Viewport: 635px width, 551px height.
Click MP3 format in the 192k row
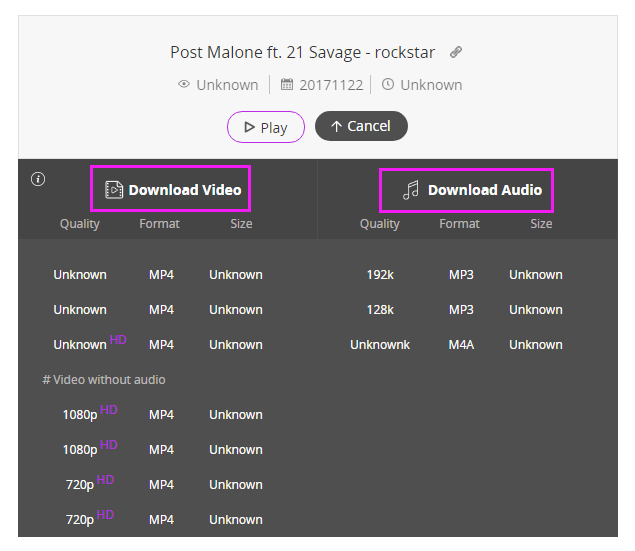pyautogui.click(x=461, y=275)
